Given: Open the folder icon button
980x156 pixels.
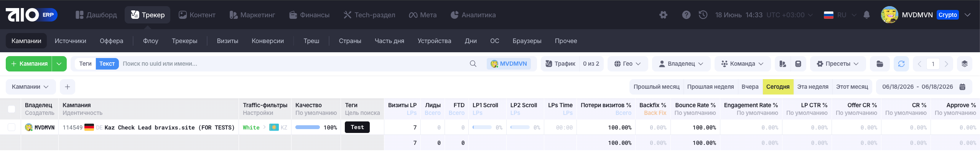Looking at the screenshot, I should point(880,64).
